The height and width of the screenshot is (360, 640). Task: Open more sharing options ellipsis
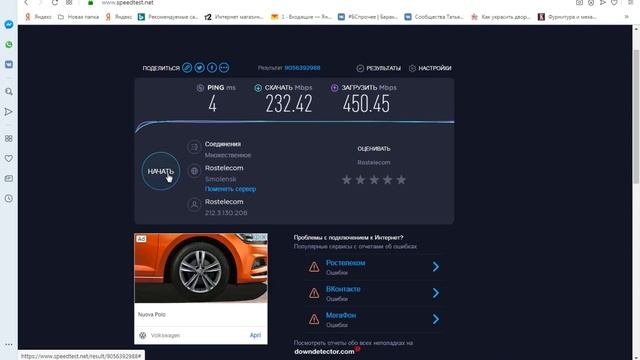pyautogui.click(x=224, y=68)
